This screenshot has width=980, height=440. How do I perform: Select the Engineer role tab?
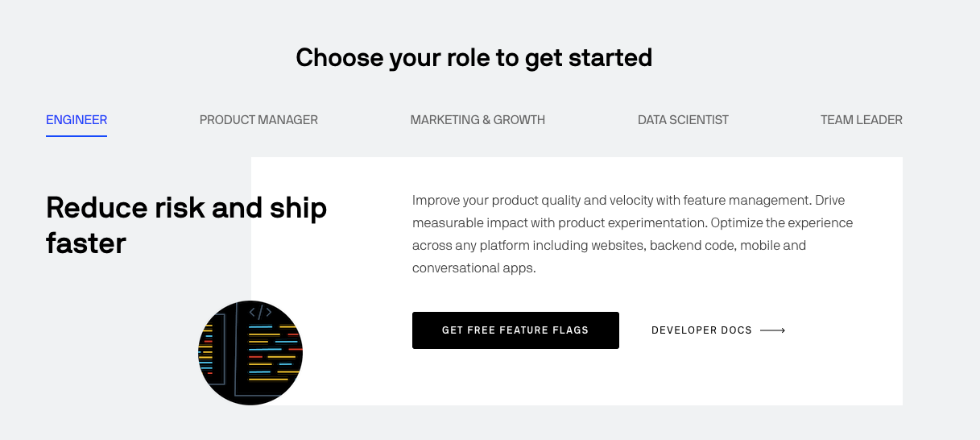tap(76, 120)
